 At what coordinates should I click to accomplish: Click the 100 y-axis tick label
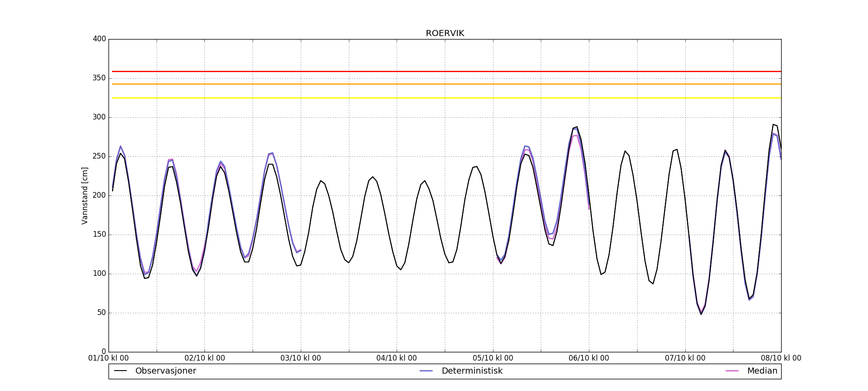(99, 274)
